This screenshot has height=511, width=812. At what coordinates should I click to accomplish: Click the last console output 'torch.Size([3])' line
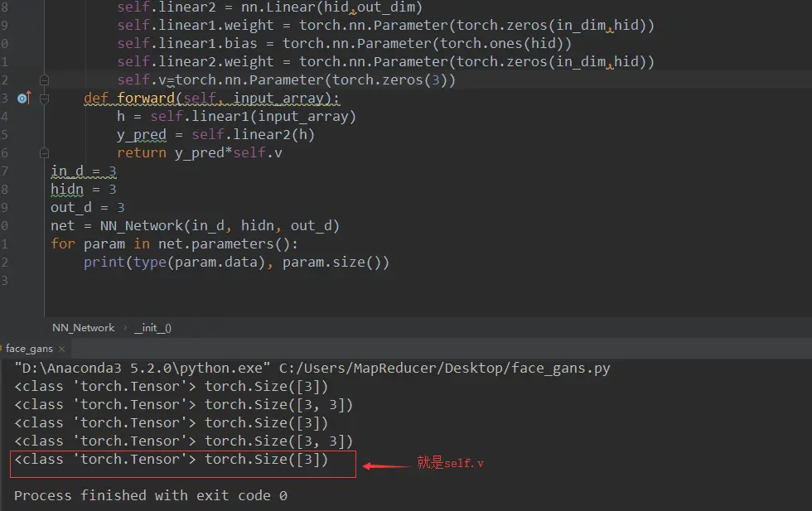[x=171, y=459]
